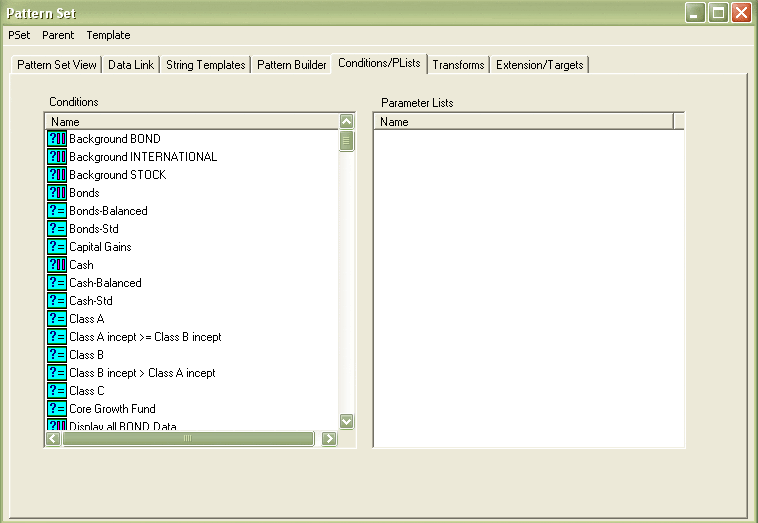Open the String Templates tab

coord(205,65)
